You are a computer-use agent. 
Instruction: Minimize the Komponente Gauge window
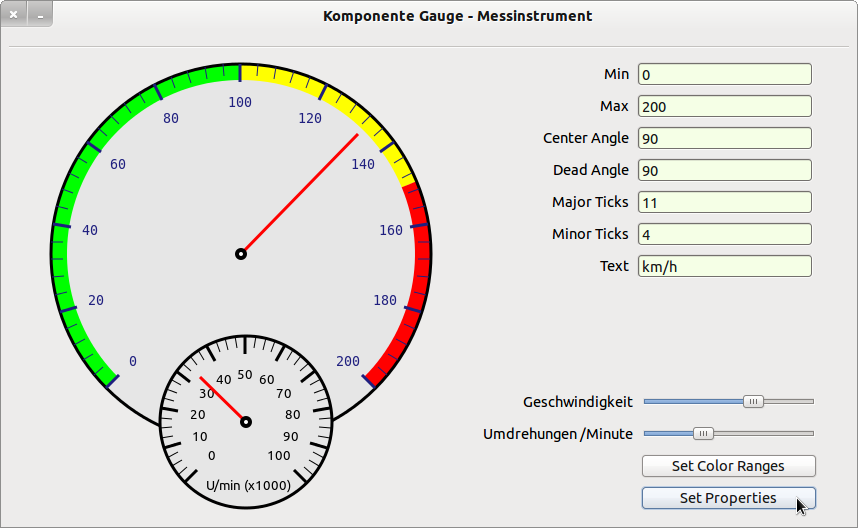(x=40, y=16)
